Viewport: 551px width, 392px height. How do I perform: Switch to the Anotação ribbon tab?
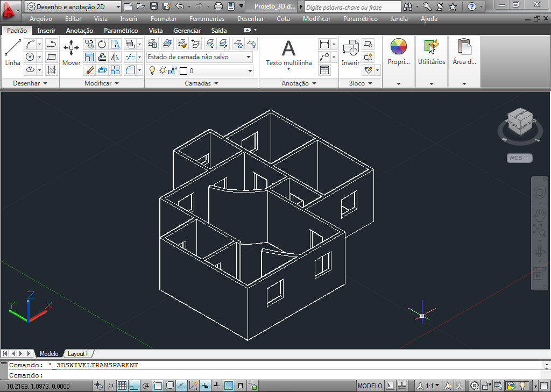coord(79,30)
